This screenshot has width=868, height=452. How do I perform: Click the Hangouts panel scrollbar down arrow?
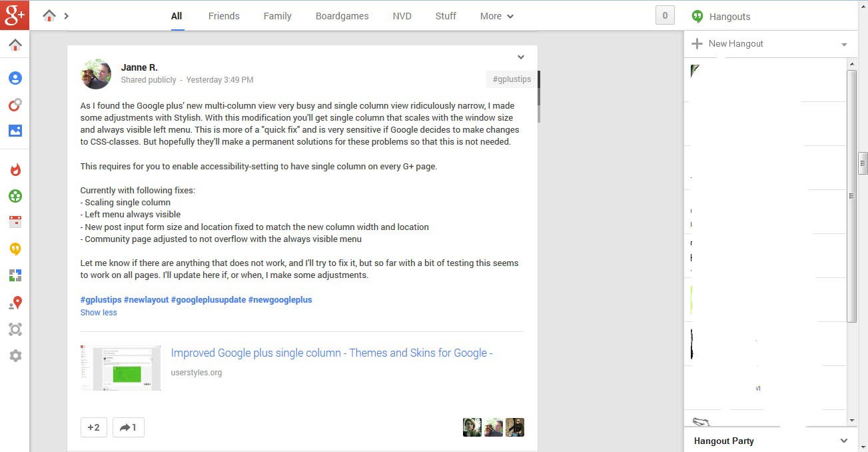851,421
